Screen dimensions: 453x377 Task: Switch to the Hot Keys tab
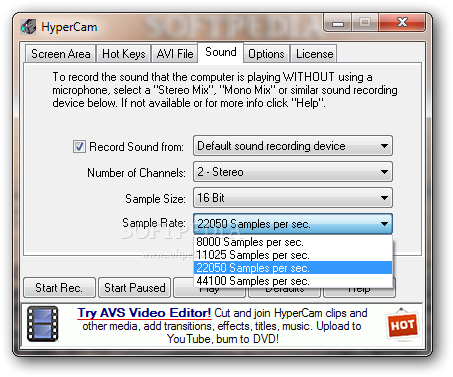click(x=124, y=54)
